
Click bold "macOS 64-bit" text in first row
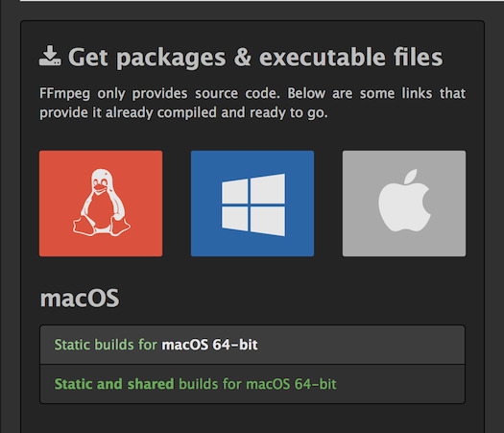pos(209,345)
